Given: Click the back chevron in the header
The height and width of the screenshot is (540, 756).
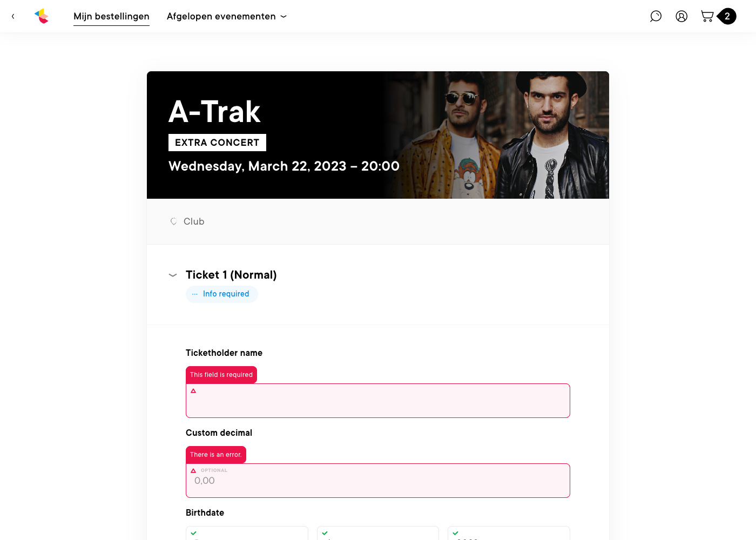Looking at the screenshot, I should coord(13,16).
